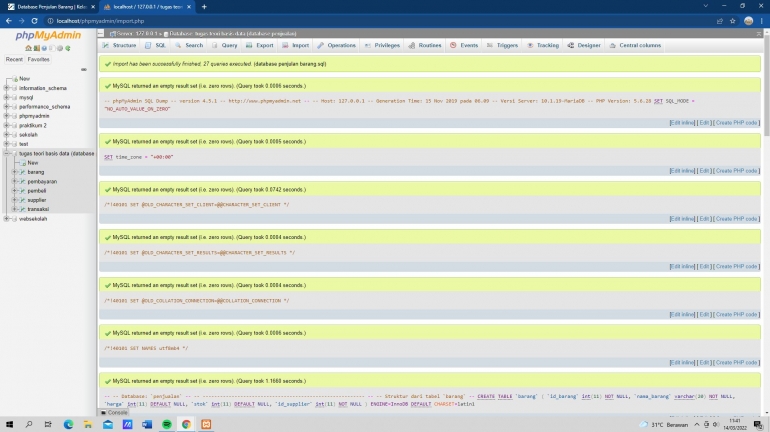Image resolution: width=770 pixels, height=432 pixels.
Task: Expand the mysql database node
Action: 6,98
